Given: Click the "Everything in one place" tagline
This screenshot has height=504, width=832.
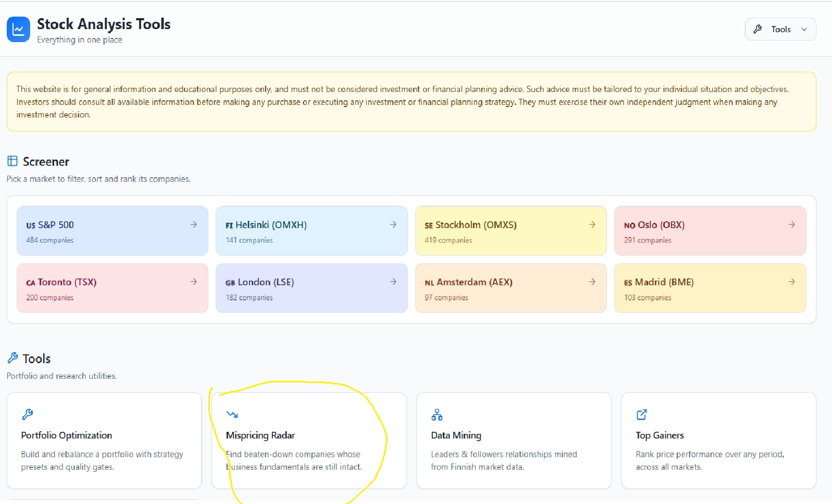Looking at the screenshot, I should (80, 40).
